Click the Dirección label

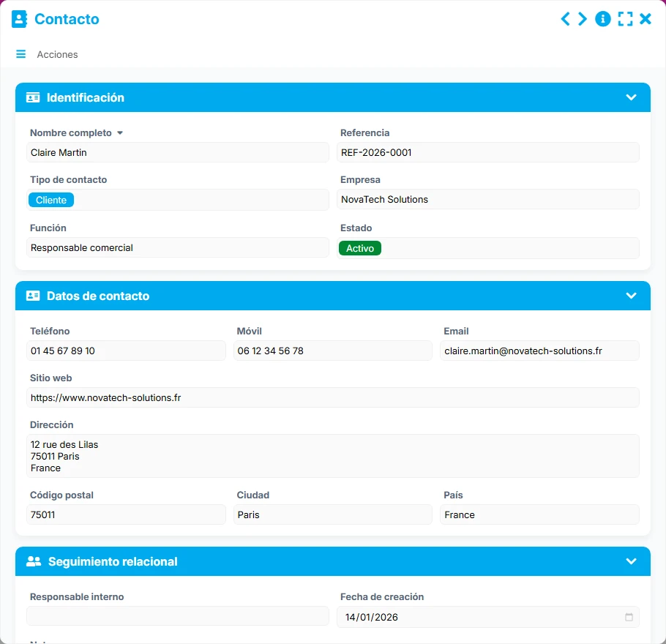[x=52, y=424]
